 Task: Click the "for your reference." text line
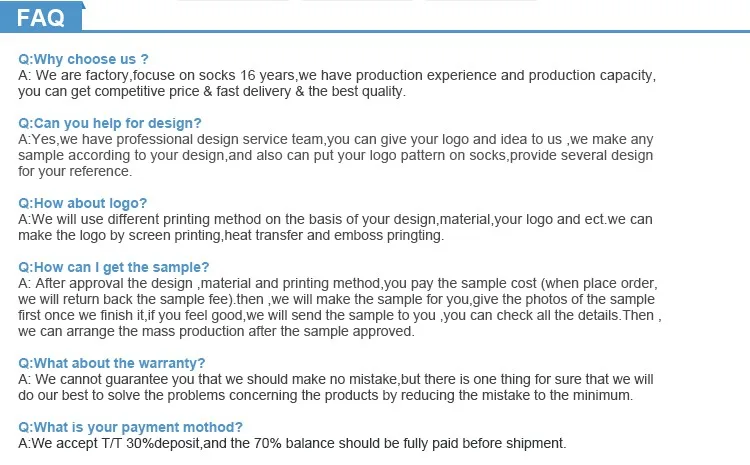[76, 172]
